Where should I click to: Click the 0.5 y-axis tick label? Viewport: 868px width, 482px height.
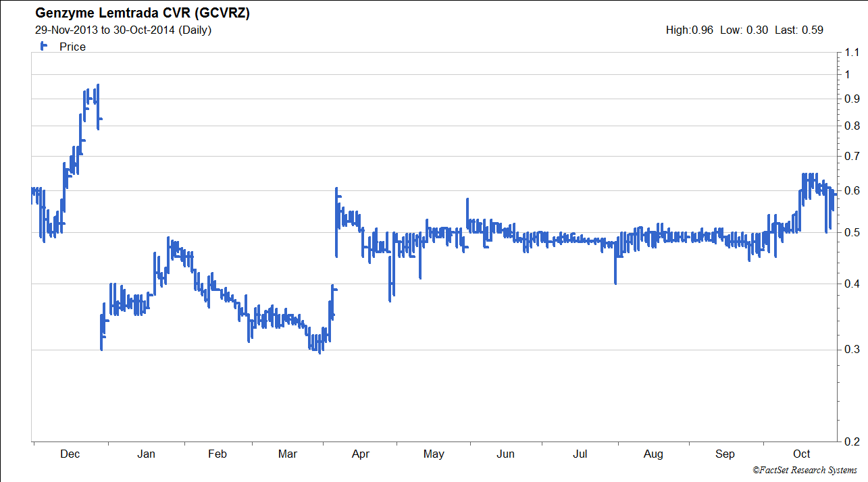click(852, 233)
